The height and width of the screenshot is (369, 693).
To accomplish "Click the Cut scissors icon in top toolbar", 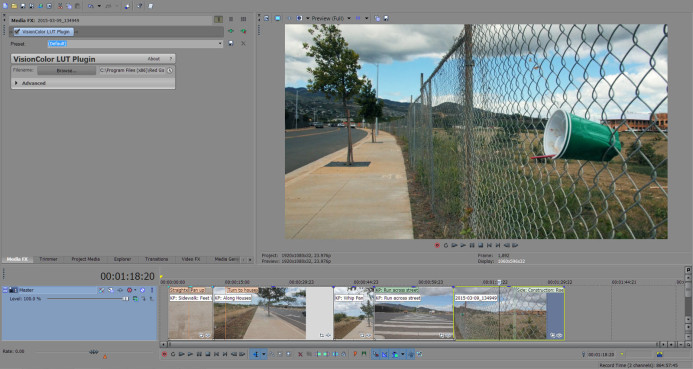I will coord(60,6).
